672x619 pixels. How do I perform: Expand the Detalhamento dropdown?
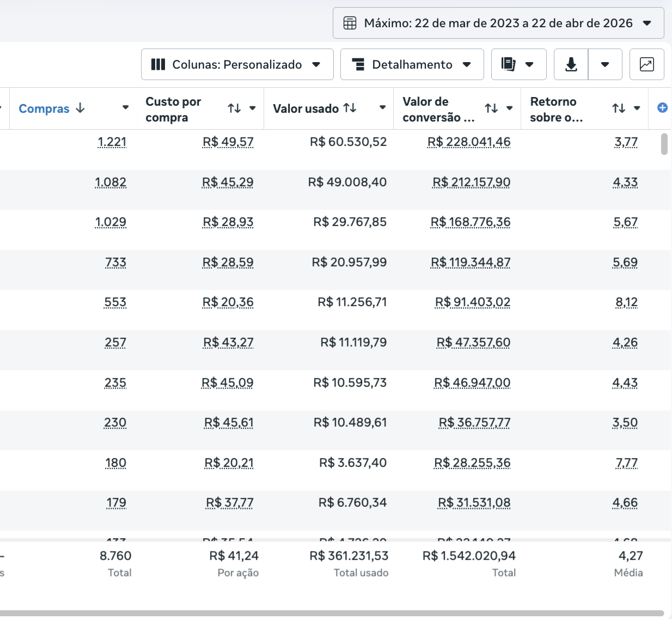[x=412, y=64]
